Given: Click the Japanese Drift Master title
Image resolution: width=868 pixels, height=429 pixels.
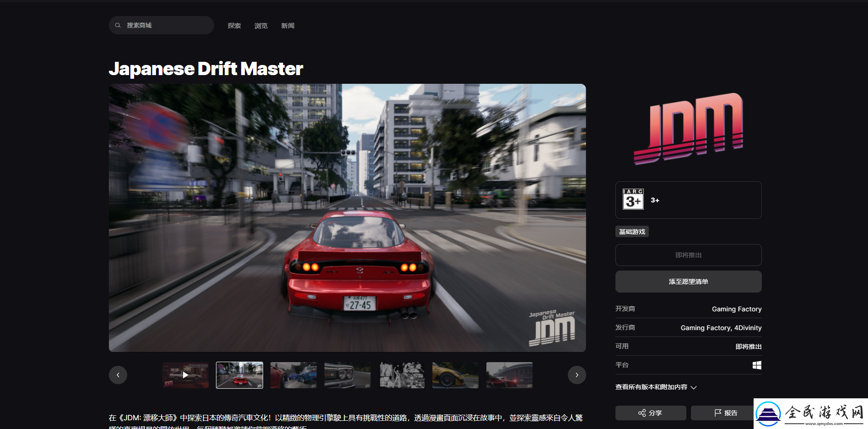Looking at the screenshot, I should click(206, 69).
